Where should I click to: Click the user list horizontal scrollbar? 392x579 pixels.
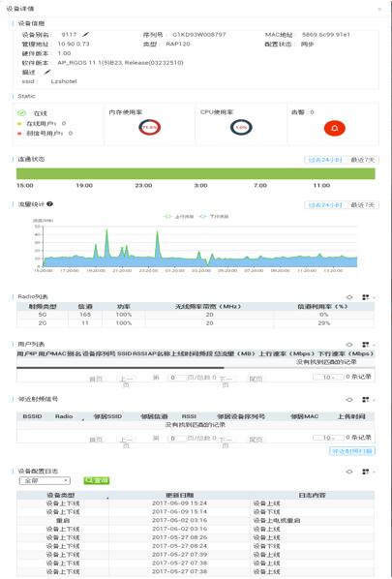tap(120, 368)
